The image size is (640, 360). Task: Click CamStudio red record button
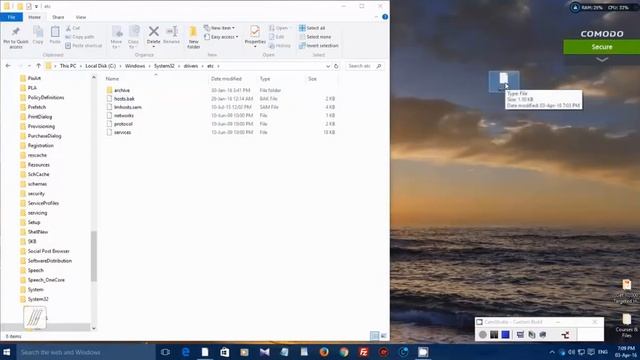point(483,335)
